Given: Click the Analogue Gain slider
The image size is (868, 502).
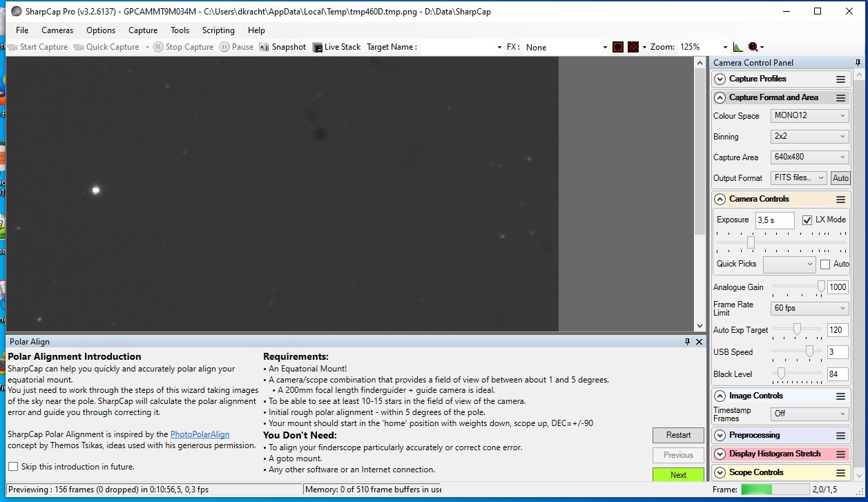Looking at the screenshot, I should point(797,287).
